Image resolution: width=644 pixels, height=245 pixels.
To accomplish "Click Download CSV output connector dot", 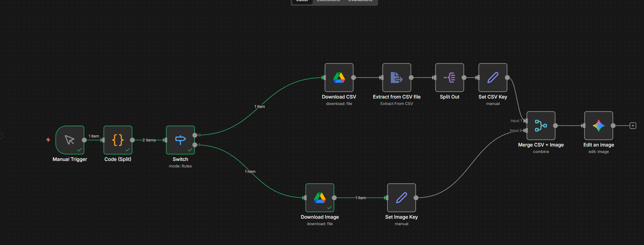I will [354, 78].
